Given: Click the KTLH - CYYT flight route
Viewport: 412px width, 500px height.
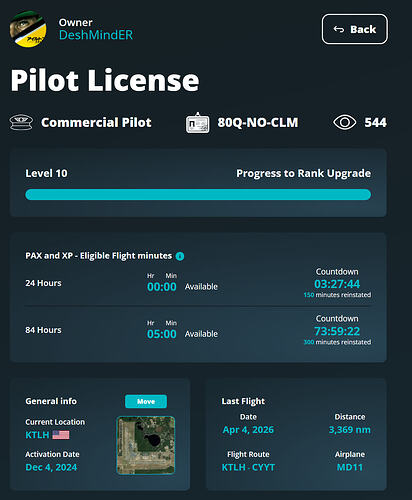Looking at the screenshot, I should pos(248,467).
